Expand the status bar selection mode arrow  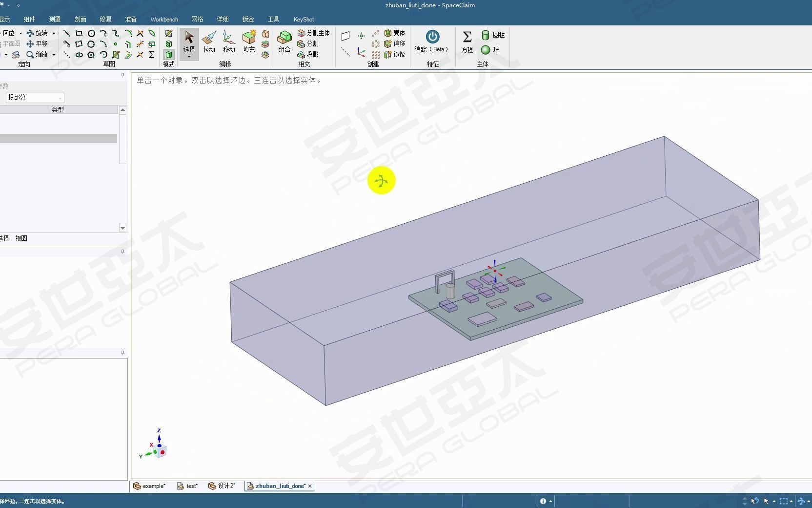click(774, 501)
